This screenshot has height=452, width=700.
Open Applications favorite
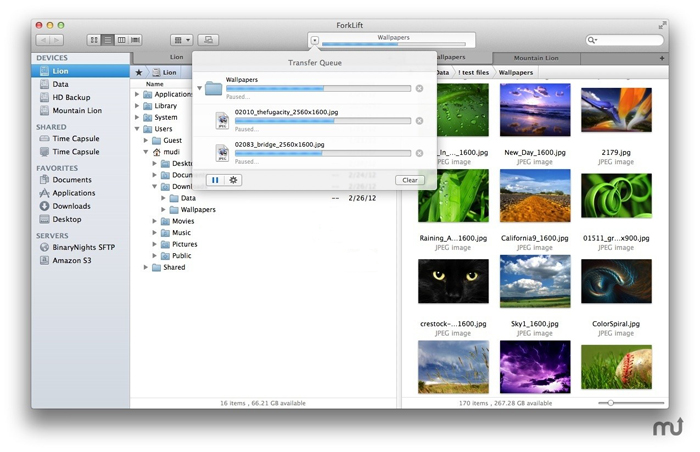click(80, 193)
